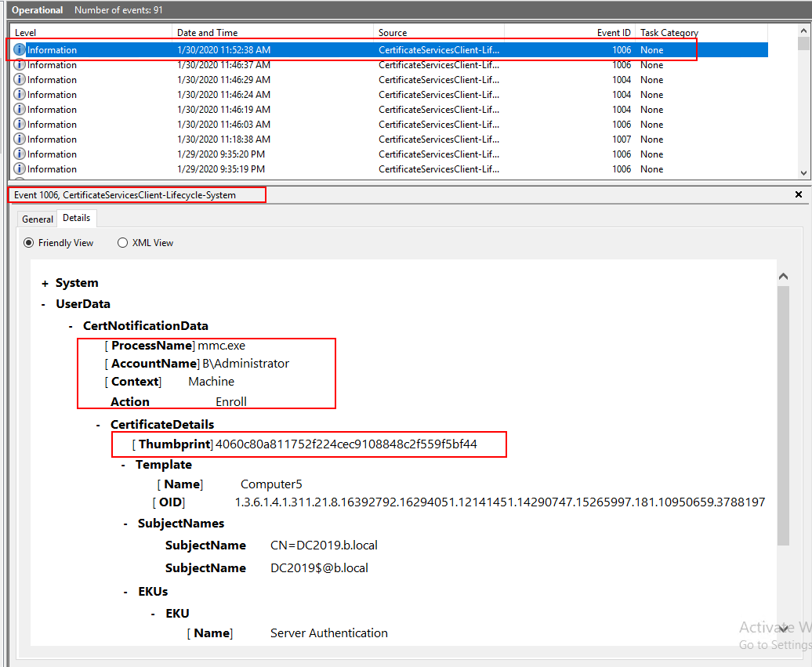Select the XML View radio button

(x=122, y=243)
